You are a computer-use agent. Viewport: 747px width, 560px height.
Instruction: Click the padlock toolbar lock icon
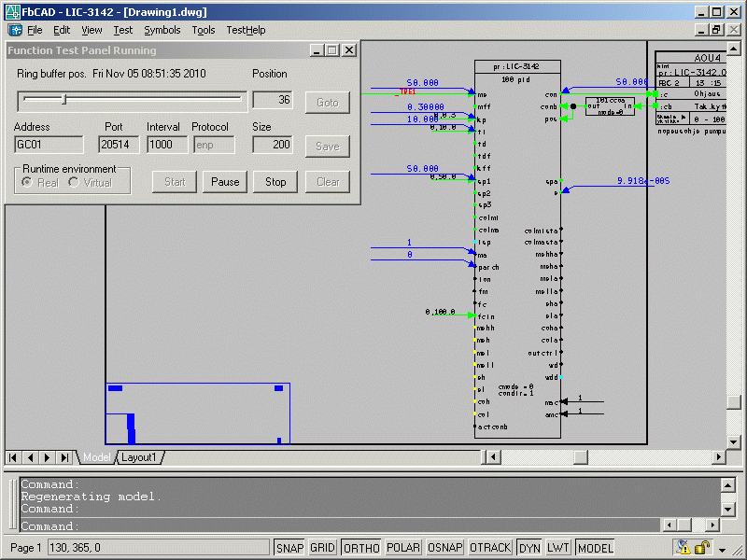[702, 547]
